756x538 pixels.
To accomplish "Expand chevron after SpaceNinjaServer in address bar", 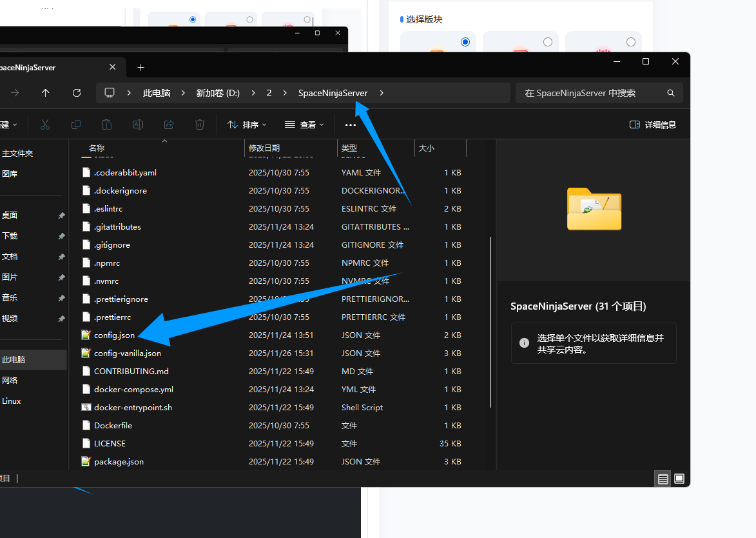I will point(382,93).
